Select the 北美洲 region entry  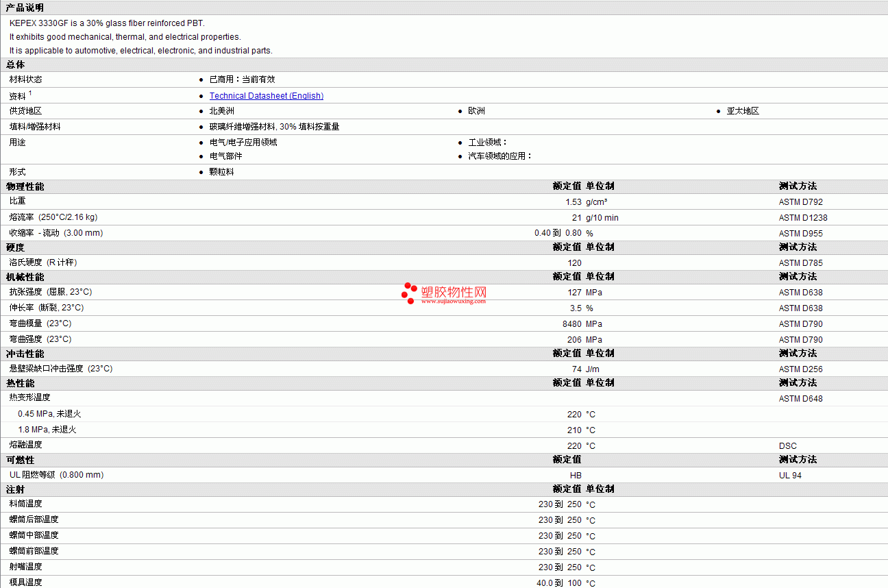click(221, 111)
